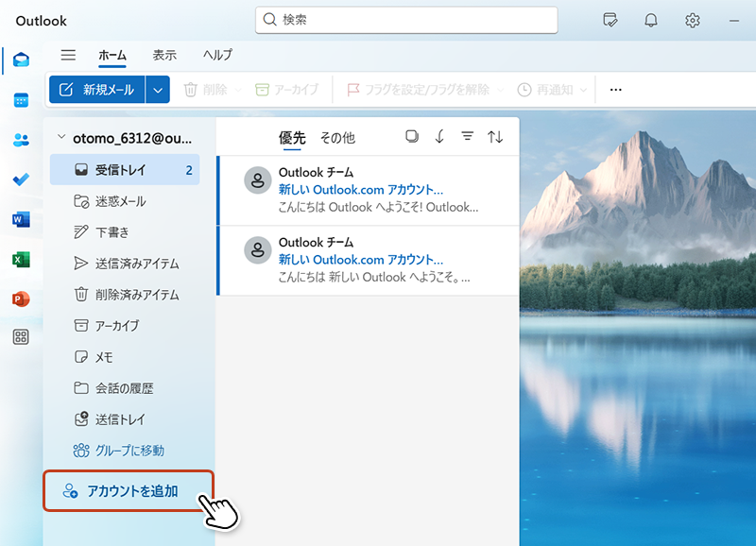This screenshot has width=756, height=546.
Task: Click the フラグを設定/フラグを解除 button
Action: pyautogui.click(x=419, y=90)
